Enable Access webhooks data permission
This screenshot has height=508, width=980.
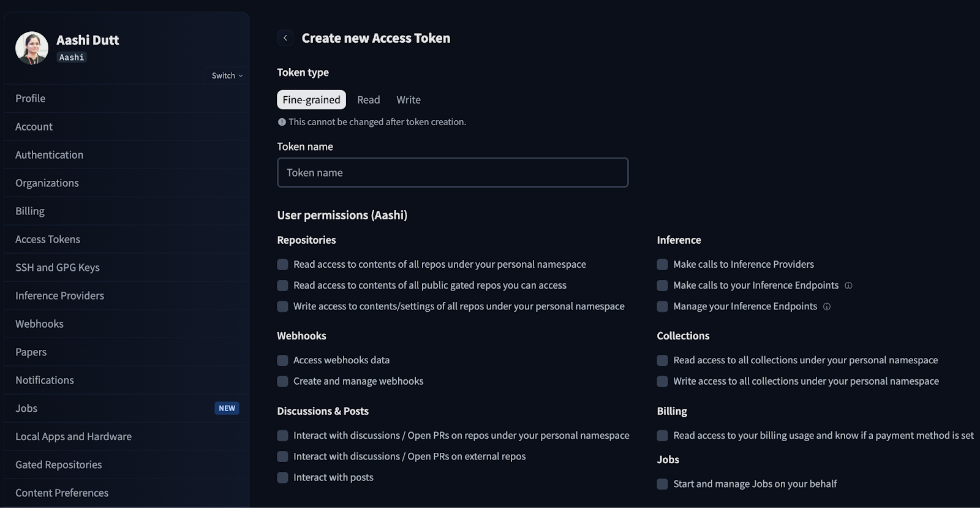point(282,360)
